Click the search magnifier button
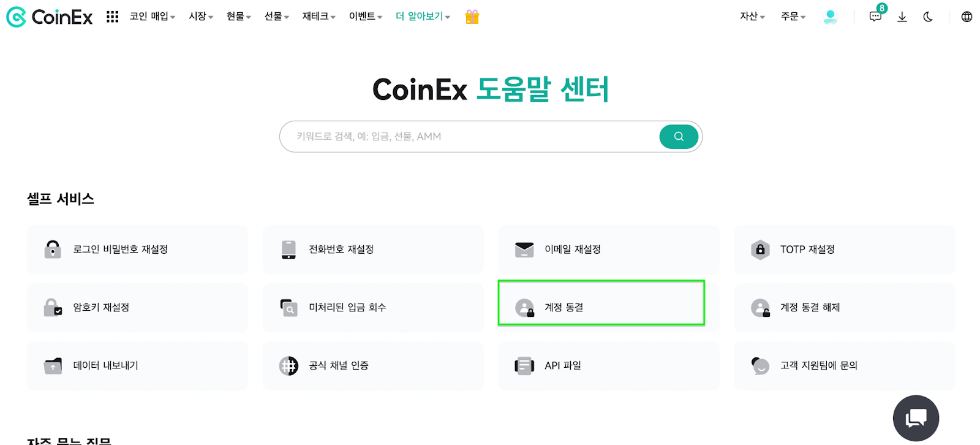This screenshot has width=980, height=445. coord(678,136)
